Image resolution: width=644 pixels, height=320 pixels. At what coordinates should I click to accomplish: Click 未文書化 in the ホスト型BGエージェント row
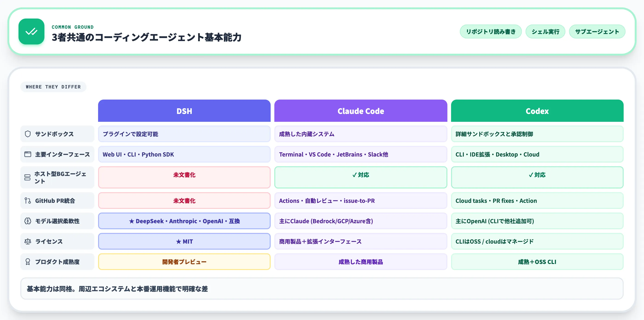(184, 177)
